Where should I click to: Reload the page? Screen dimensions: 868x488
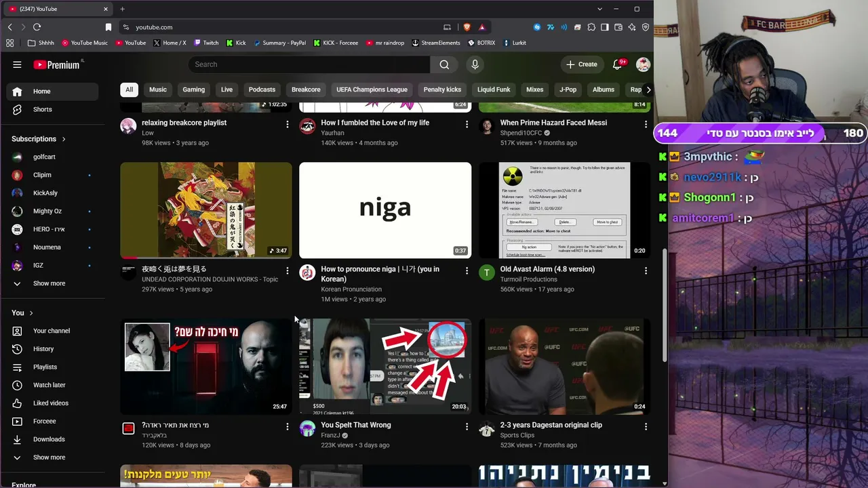(37, 27)
